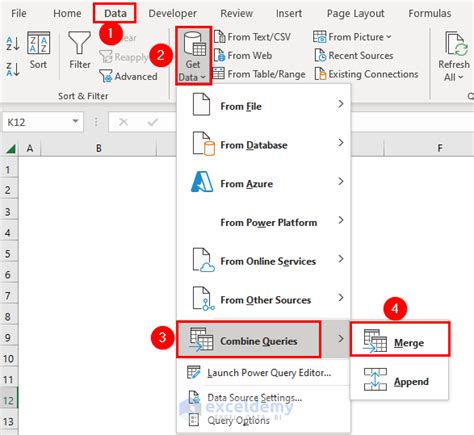474x435 pixels.
Task: Open Advanced filter options
Action: pos(128,76)
